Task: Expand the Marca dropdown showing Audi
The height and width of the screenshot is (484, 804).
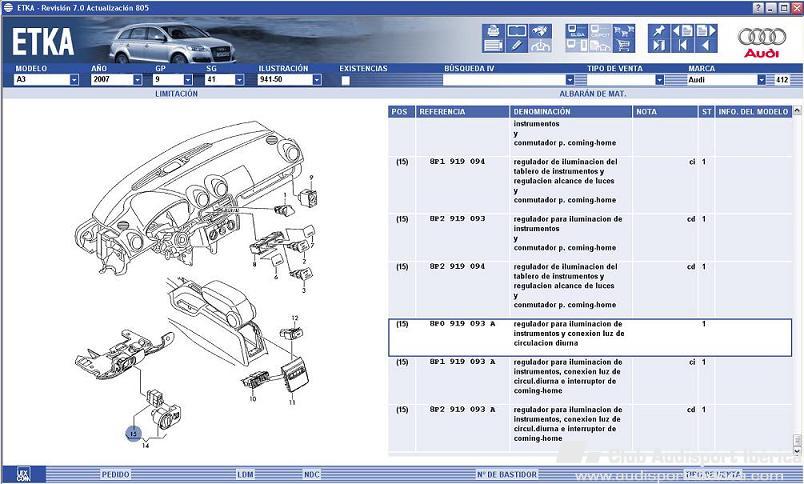Action: [761, 80]
